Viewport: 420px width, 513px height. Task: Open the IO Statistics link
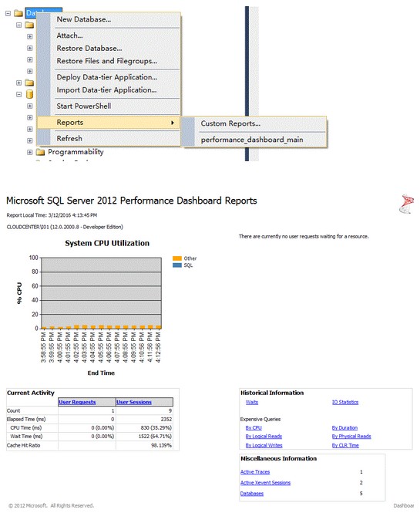click(x=345, y=402)
